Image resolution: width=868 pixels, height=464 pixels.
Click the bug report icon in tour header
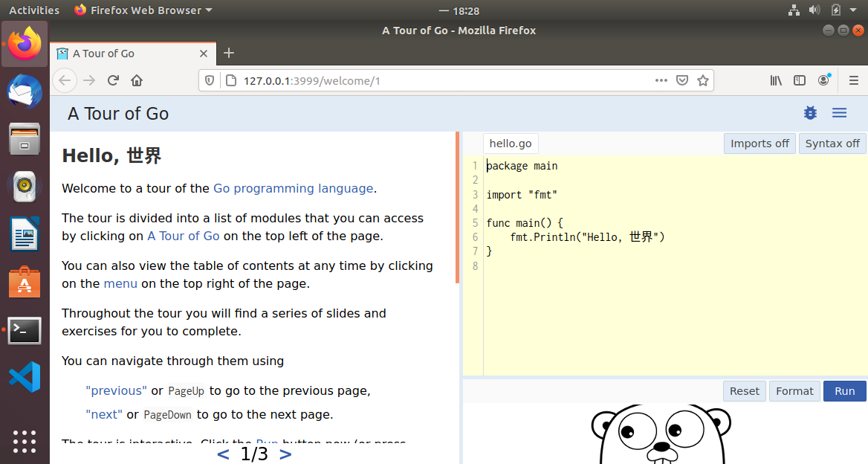tap(811, 113)
